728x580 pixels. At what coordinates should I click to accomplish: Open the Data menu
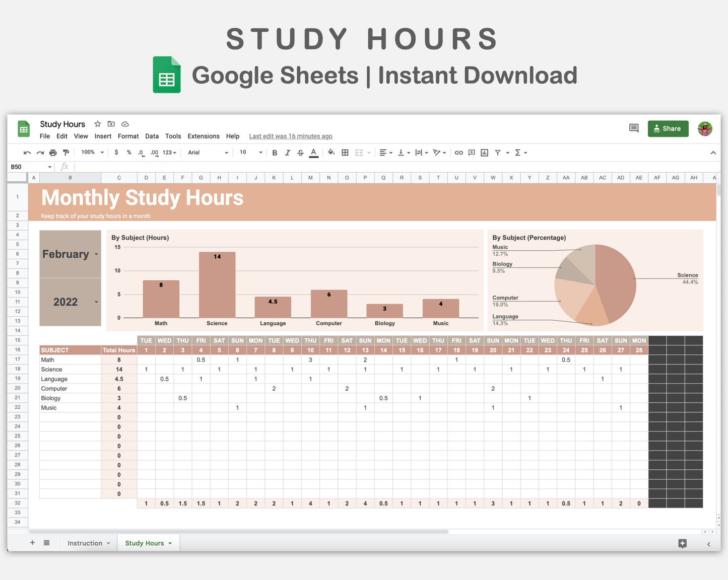coord(152,136)
